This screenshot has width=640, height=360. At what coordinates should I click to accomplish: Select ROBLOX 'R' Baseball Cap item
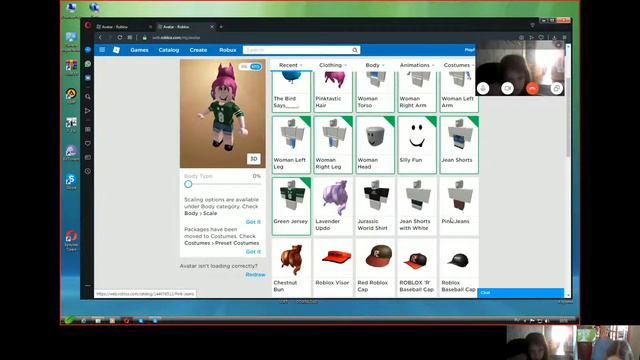click(x=417, y=268)
